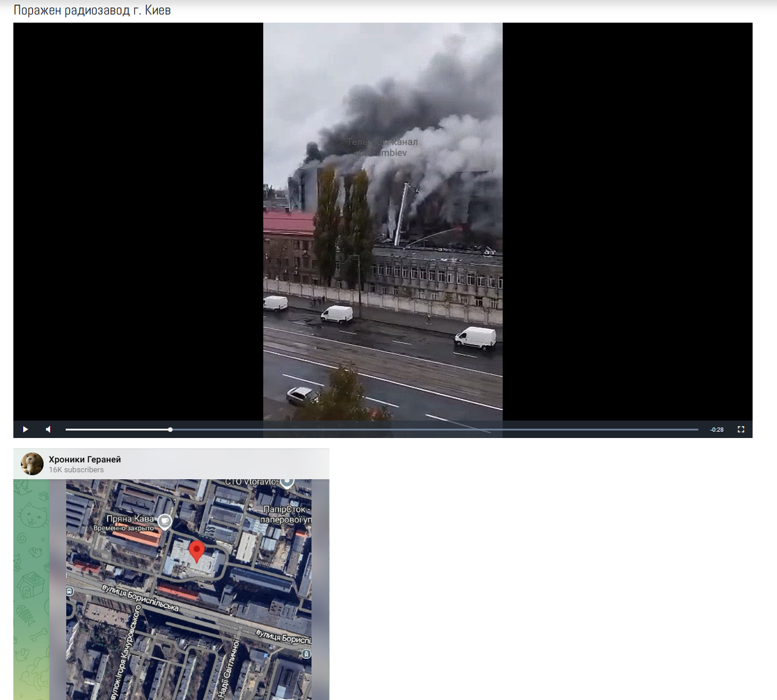Enter fullscreen mode for the video
This screenshot has width=777, height=700.
(x=741, y=429)
